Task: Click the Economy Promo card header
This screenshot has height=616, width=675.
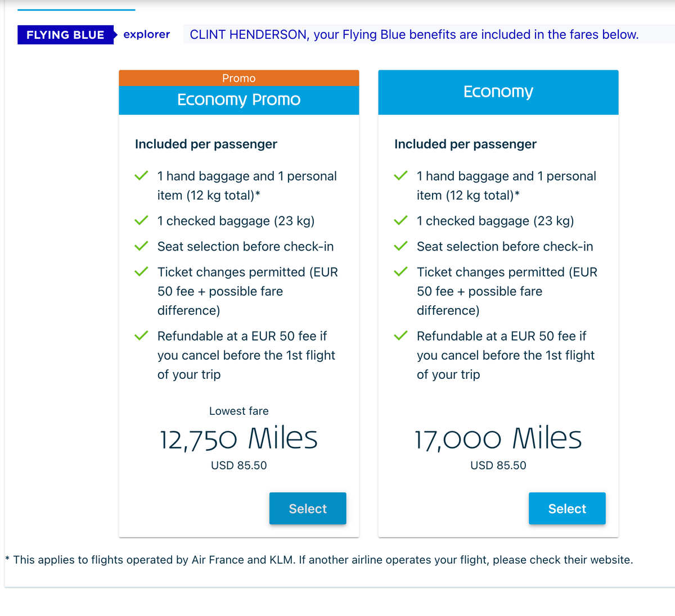Action: coord(238,99)
